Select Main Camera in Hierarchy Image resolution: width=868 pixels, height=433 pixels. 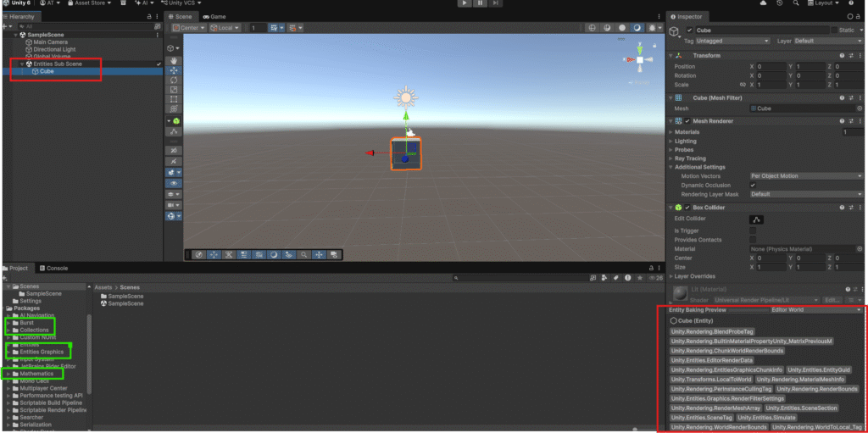pos(50,42)
